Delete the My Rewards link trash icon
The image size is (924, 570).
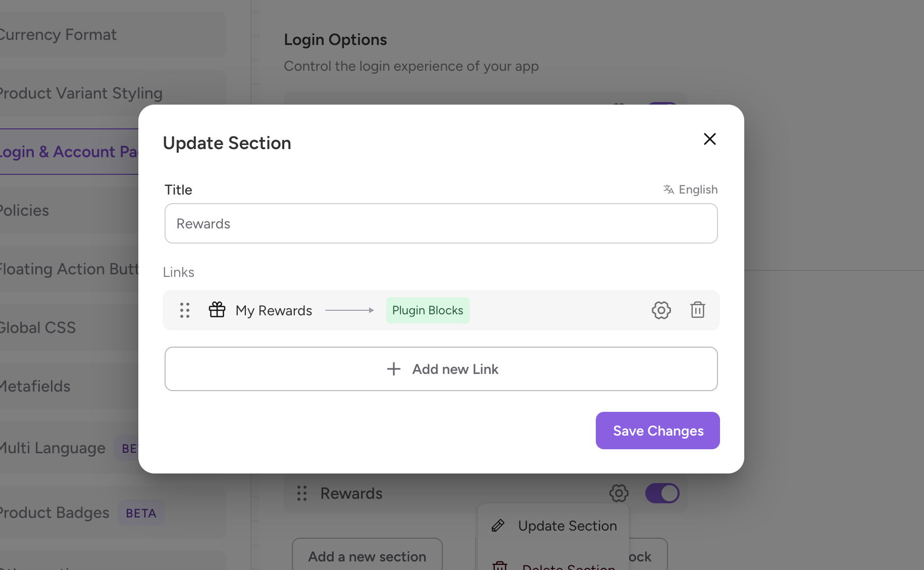(697, 310)
